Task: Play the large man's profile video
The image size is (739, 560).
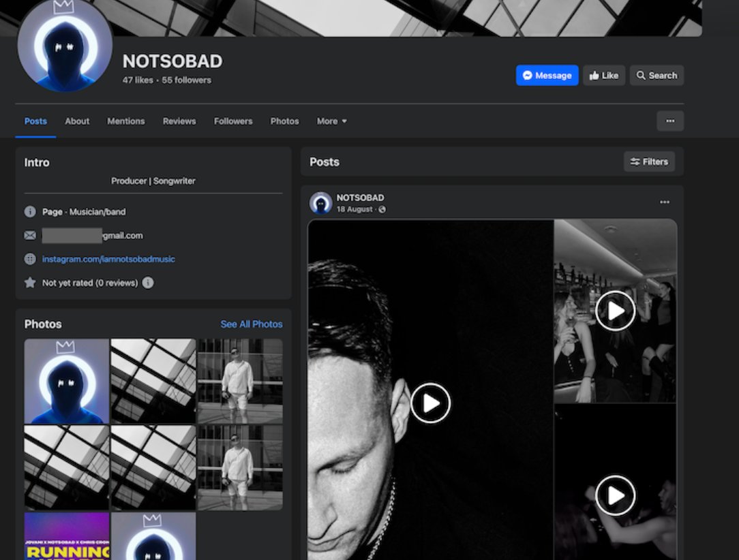Action: coord(430,403)
